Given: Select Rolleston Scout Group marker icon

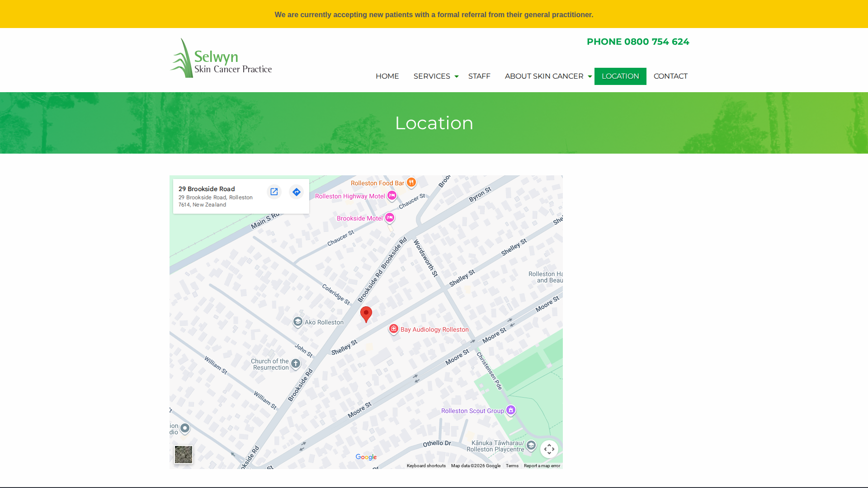Looking at the screenshot, I should tap(511, 410).
